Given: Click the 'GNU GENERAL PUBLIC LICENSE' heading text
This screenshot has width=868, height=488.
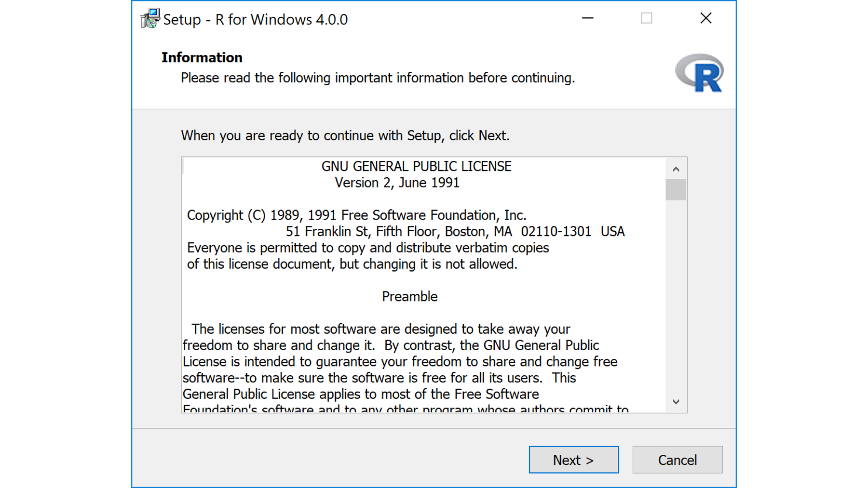Looking at the screenshot, I should tap(416, 166).
